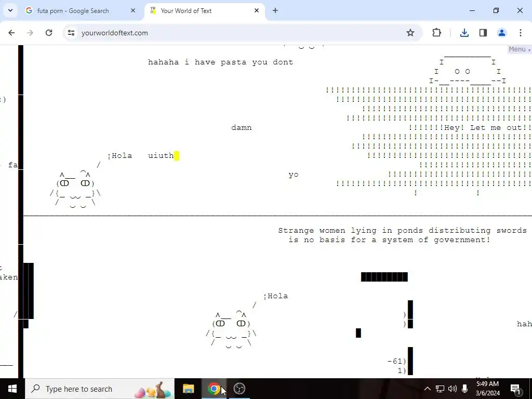Open File Explorer from the taskbar

click(188, 389)
